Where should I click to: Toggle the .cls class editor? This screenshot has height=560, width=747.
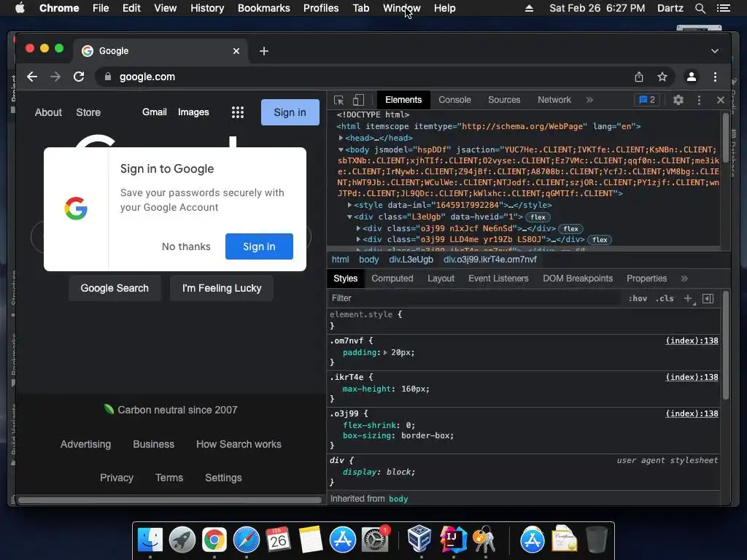[665, 298]
